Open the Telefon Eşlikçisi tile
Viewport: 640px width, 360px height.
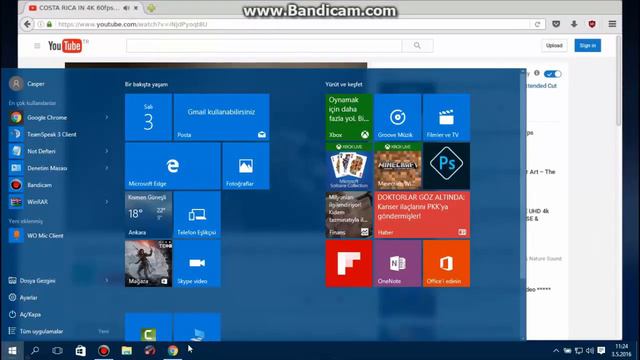197,215
